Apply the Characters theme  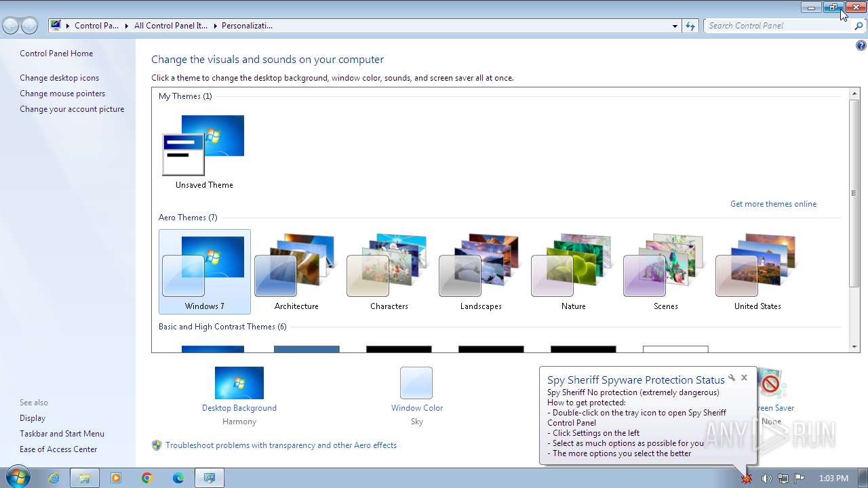[x=389, y=272]
